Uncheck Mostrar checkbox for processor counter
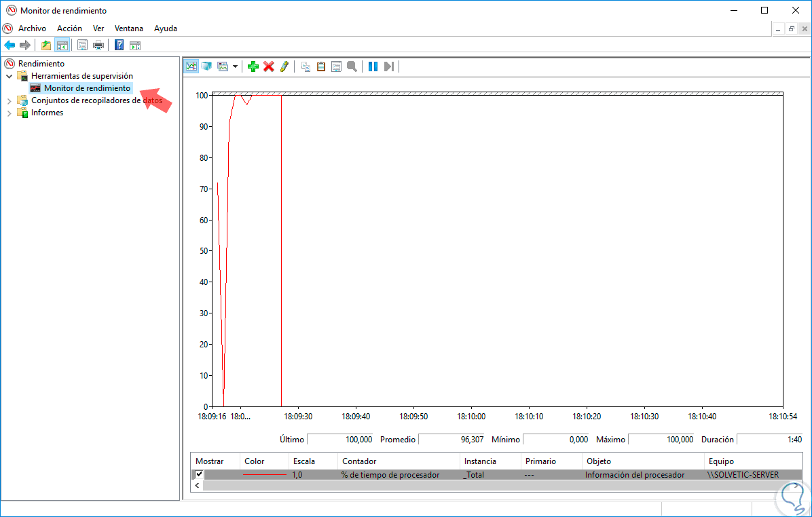 coord(199,474)
